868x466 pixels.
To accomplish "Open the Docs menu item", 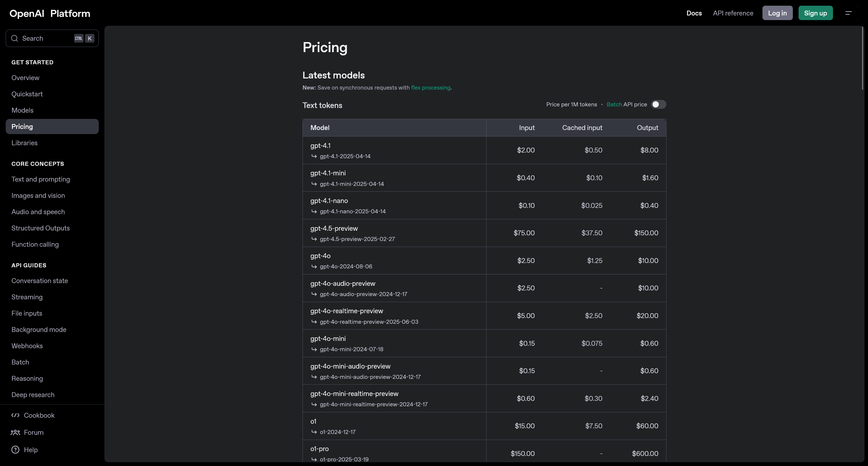I will 694,13.
